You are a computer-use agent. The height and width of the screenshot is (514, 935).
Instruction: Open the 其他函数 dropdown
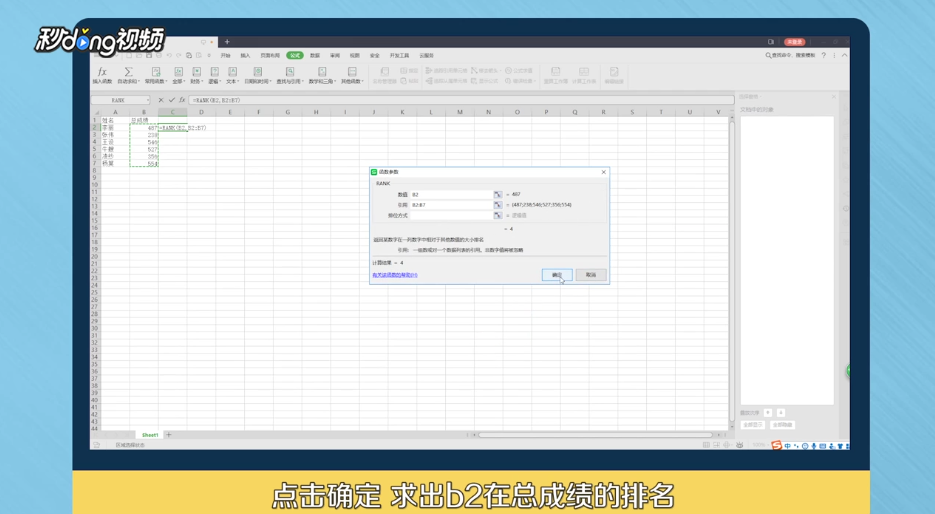[x=352, y=75]
